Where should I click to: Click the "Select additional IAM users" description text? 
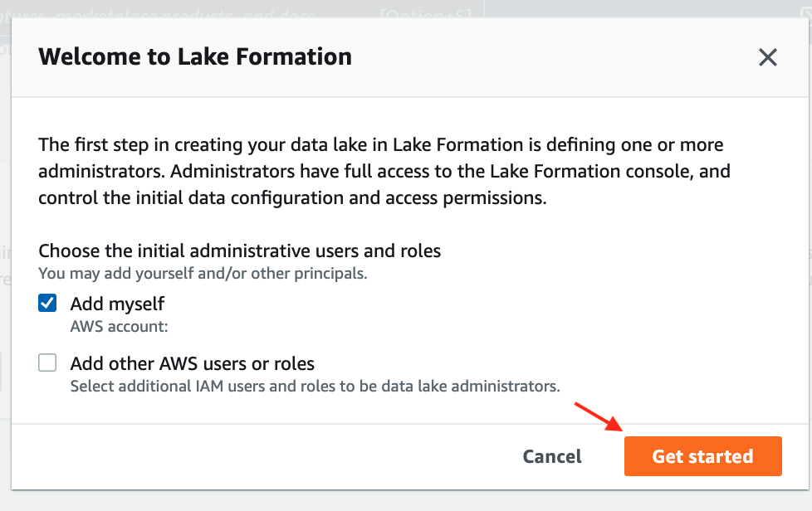click(x=315, y=386)
